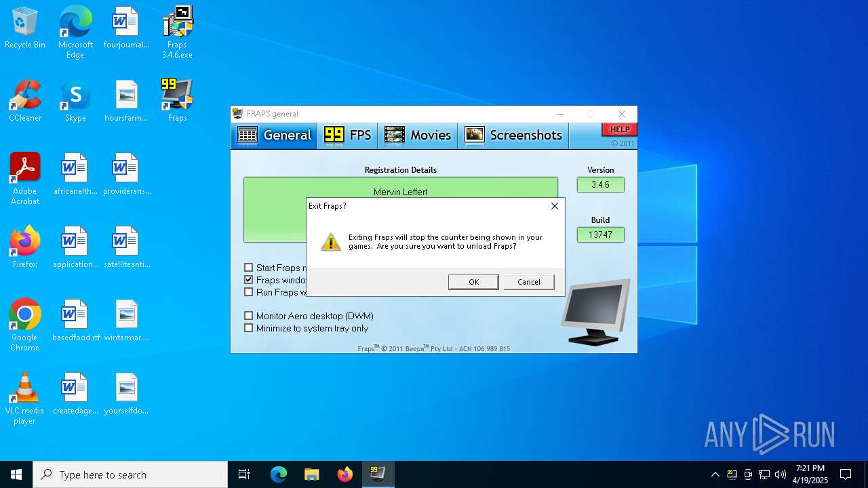Click the Fraps system tray icon
The width and height of the screenshot is (868, 488).
[x=732, y=474]
